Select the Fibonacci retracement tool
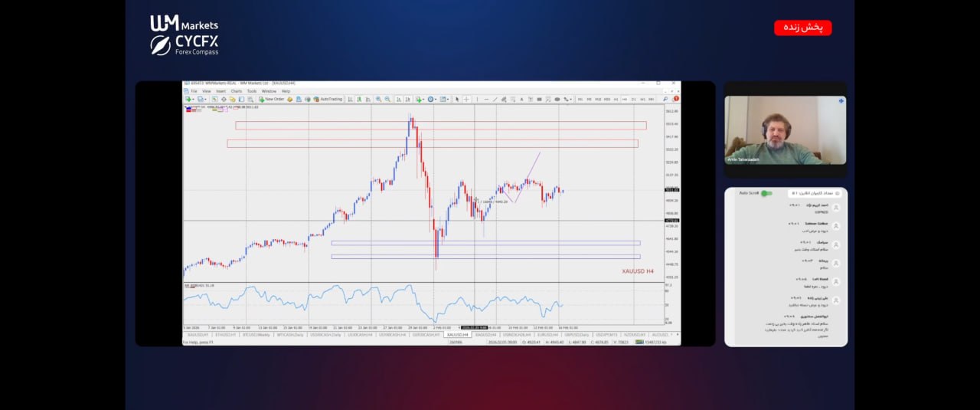Screen dimensions: 980x410 click(513, 99)
